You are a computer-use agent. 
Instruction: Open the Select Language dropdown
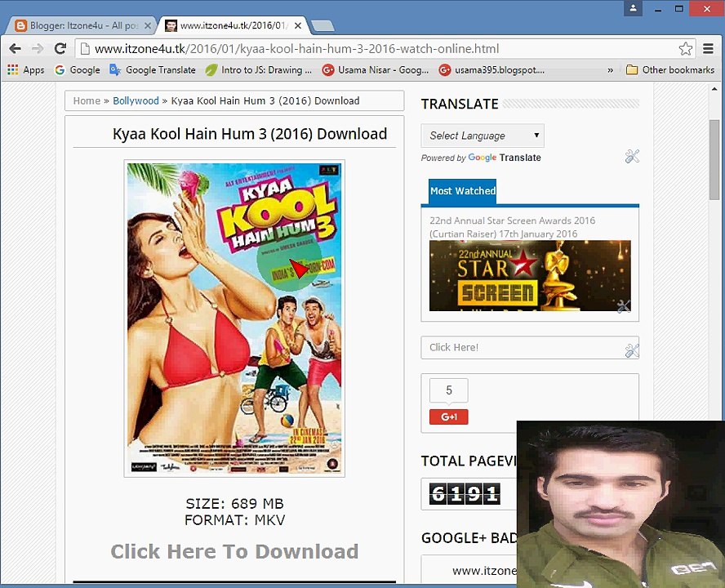tap(483, 136)
